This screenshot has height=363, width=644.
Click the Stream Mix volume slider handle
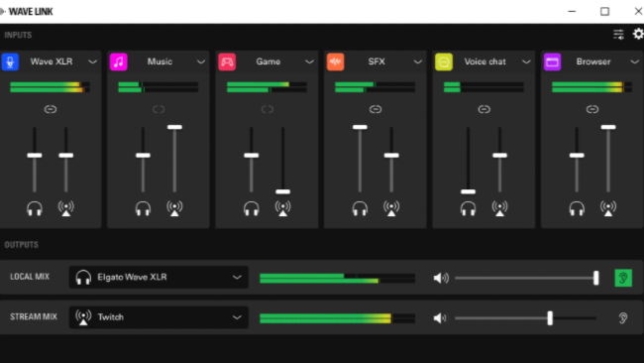click(x=550, y=318)
